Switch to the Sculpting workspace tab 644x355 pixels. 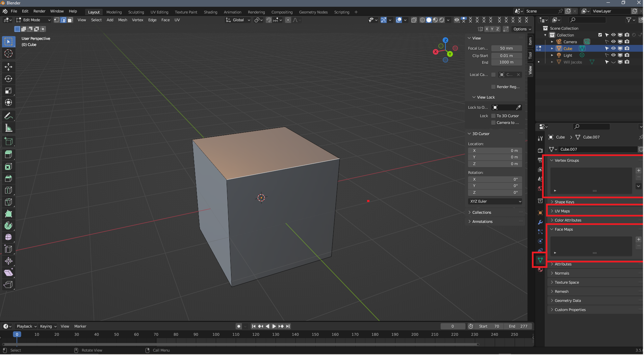point(136,12)
